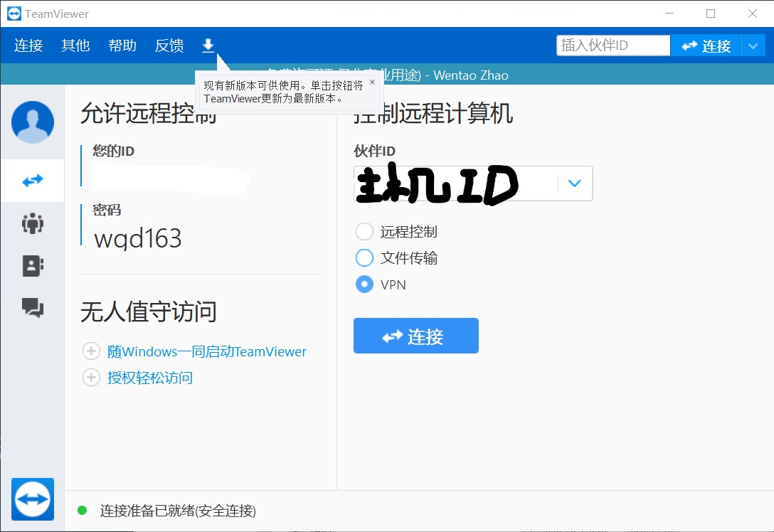Open the 其他 menu
Screen dimensions: 774x532
(75, 46)
